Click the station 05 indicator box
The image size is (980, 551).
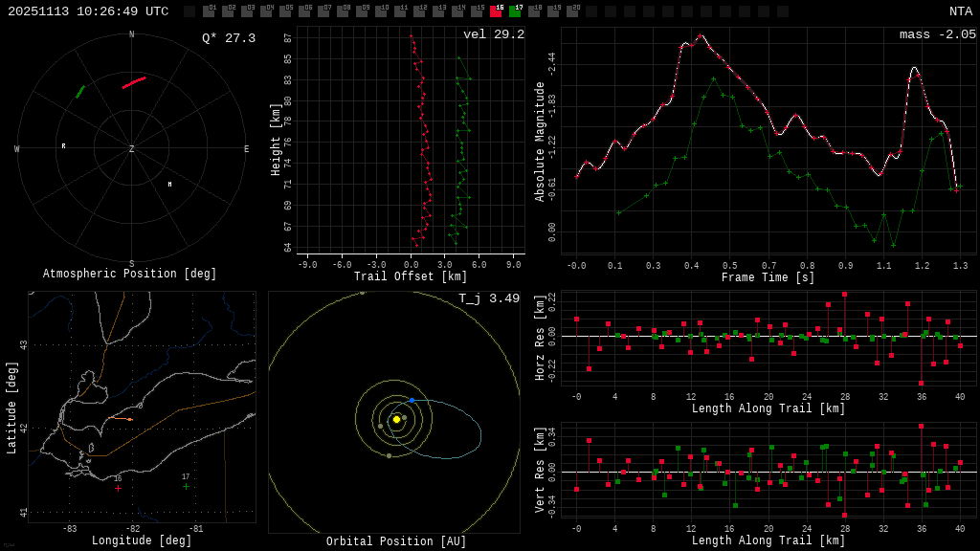(x=285, y=11)
